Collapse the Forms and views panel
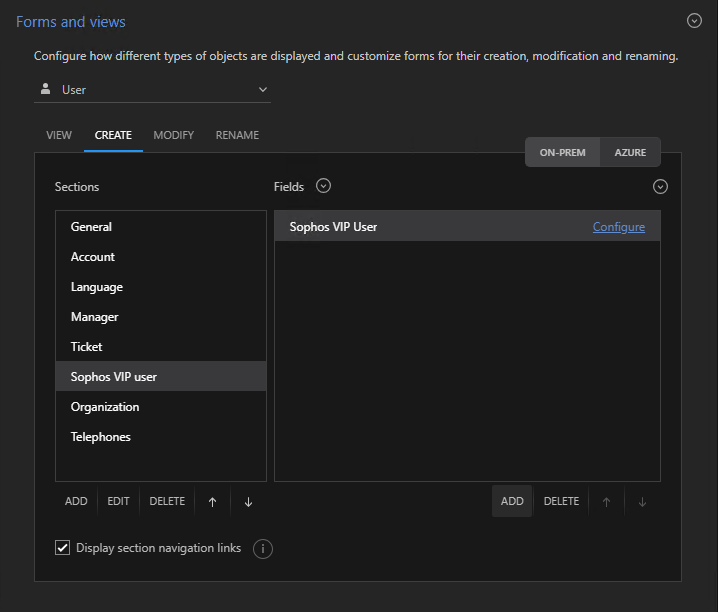This screenshot has height=612, width=718. coord(694,21)
